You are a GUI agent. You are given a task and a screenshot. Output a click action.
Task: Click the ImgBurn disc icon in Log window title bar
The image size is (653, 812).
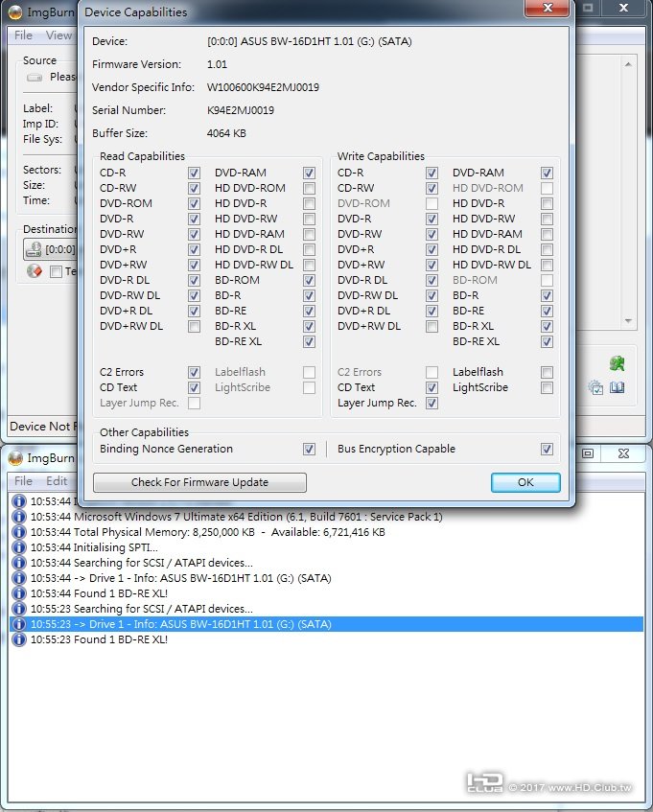point(15,458)
